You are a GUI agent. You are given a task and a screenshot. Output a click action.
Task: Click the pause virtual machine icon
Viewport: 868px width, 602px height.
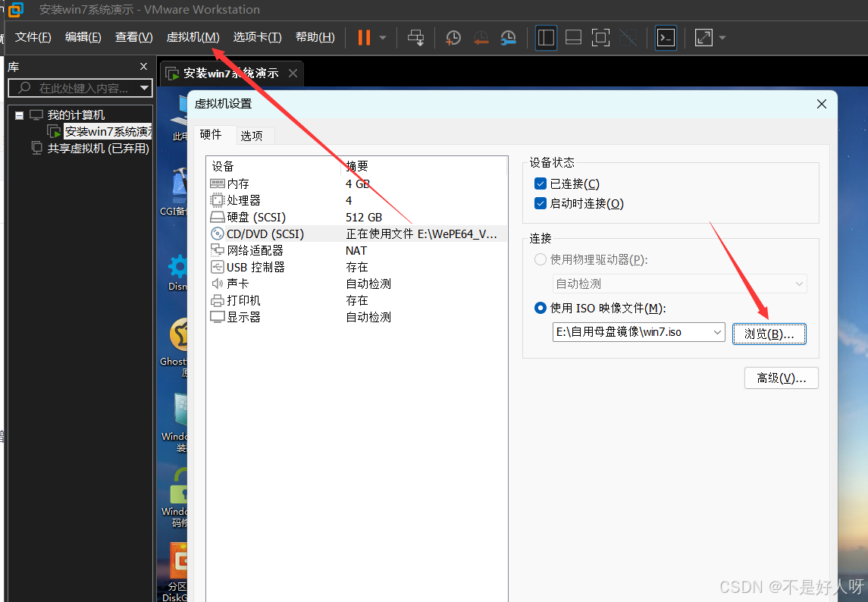point(364,38)
